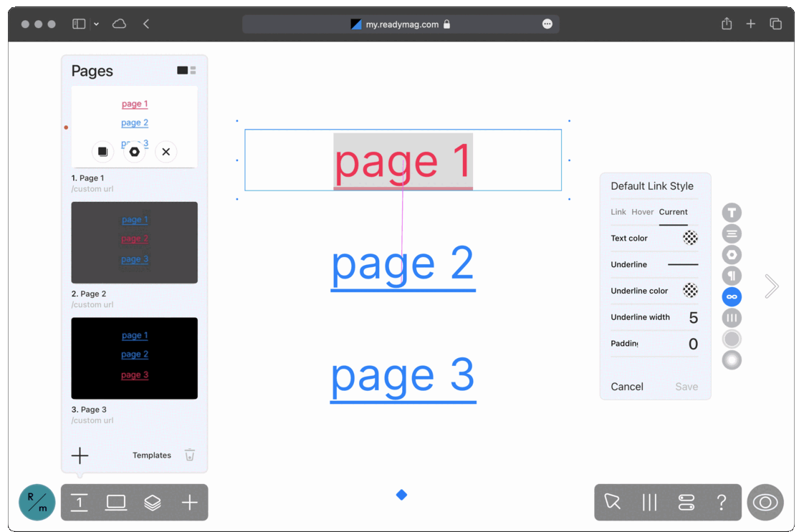Show Safari tab overview
This screenshot has height=532, width=804.
point(776,24)
